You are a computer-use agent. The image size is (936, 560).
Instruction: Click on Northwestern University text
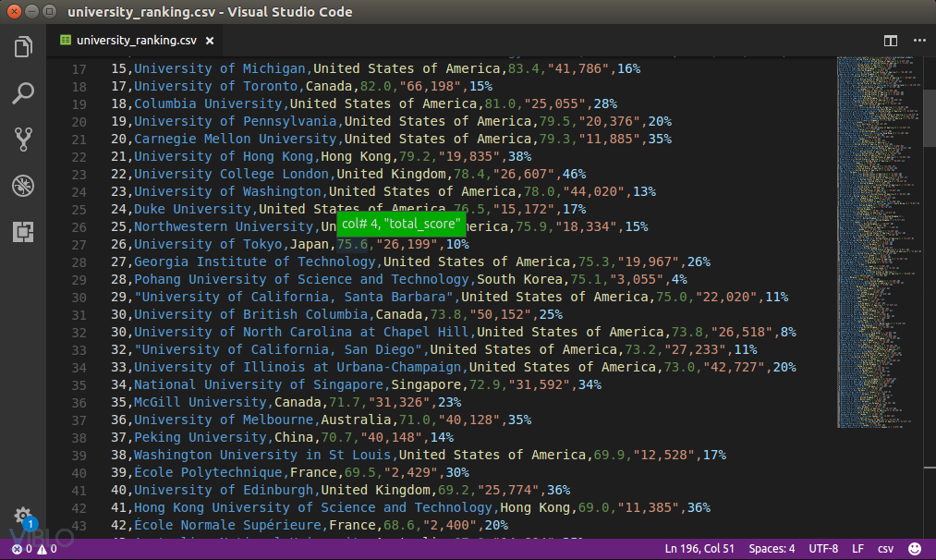224,226
